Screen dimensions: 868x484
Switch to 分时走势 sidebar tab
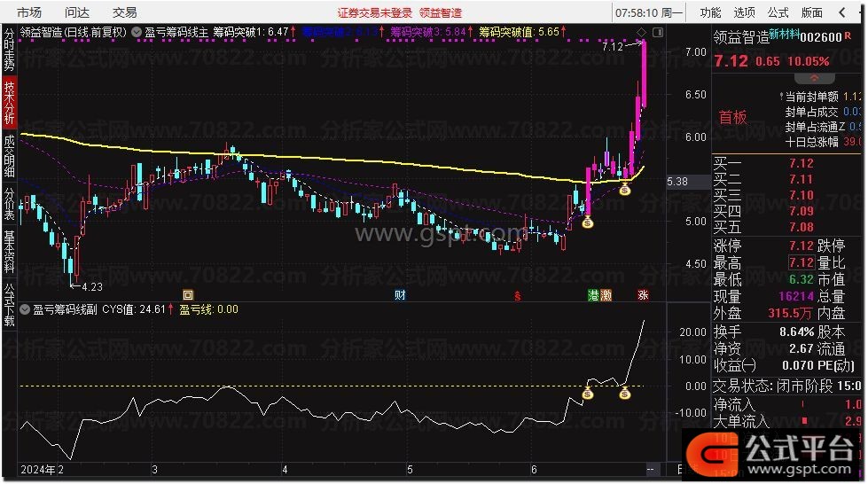pyautogui.click(x=10, y=50)
